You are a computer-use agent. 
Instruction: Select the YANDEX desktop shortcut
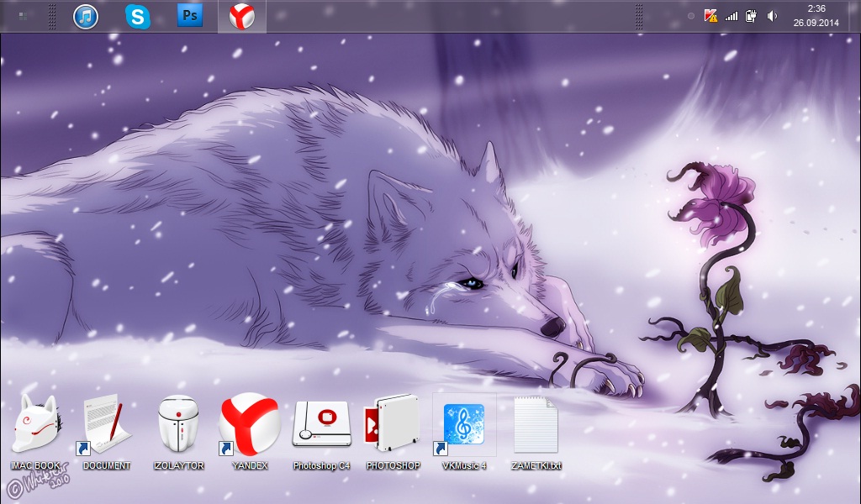click(250, 432)
